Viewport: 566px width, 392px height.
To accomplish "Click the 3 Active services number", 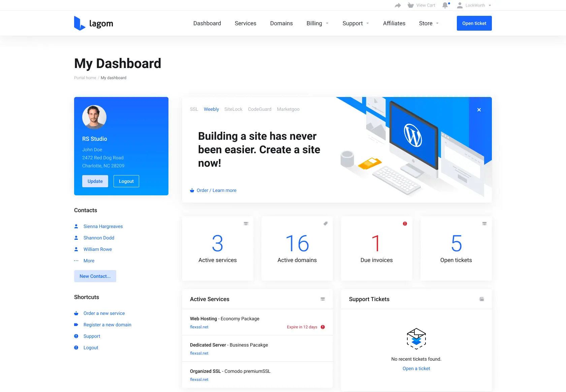I will click(218, 243).
